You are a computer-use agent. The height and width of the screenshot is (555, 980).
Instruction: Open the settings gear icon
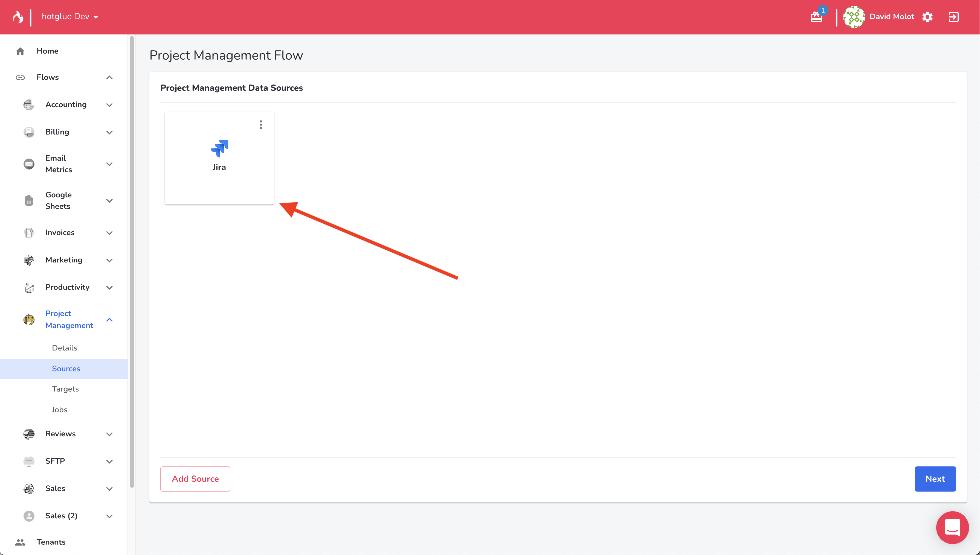click(x=927, y=17)
